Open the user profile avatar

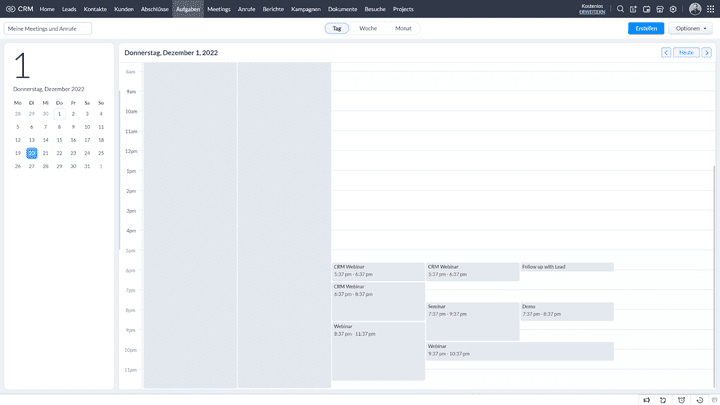point(695,9)
